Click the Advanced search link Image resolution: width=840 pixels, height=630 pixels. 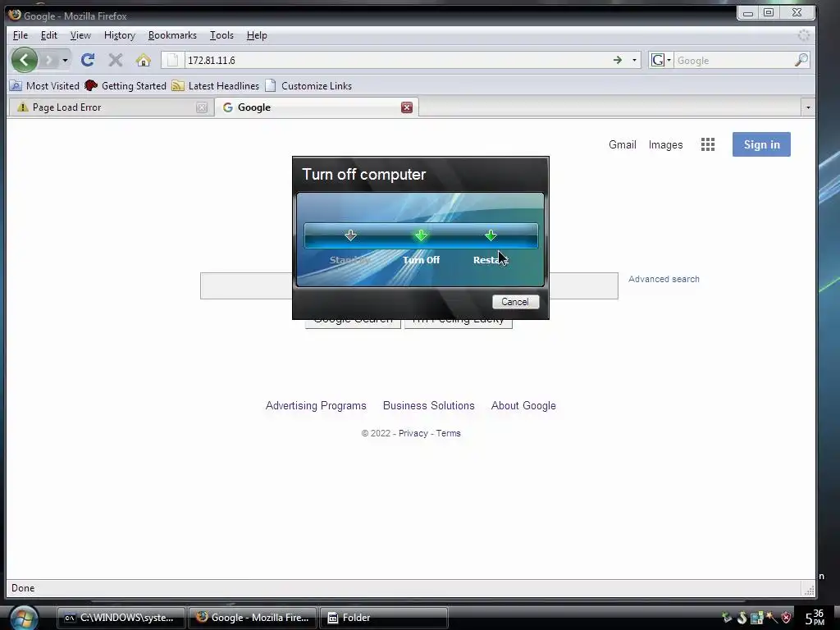click(664, 279)
